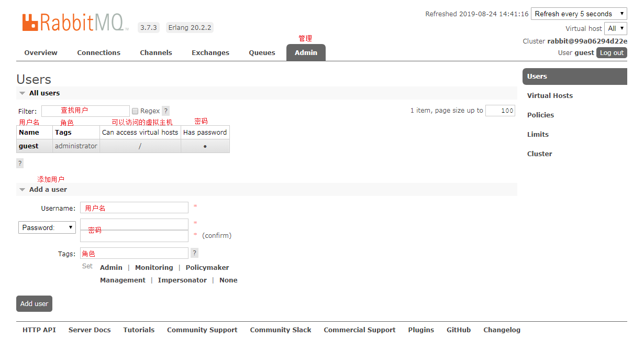This screenshot has height=338, width=644.
Task: Go to Virtual Hosts in sidebar
Action: tap(550, 95)
